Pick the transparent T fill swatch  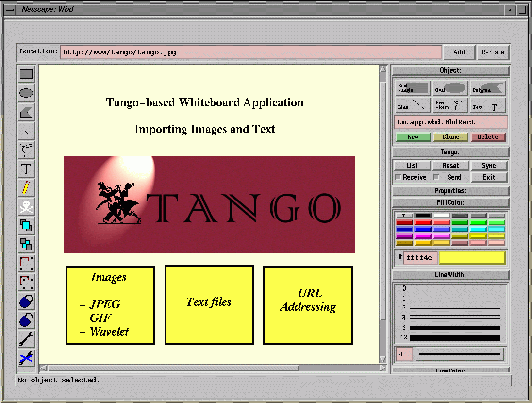coord(404,216)
